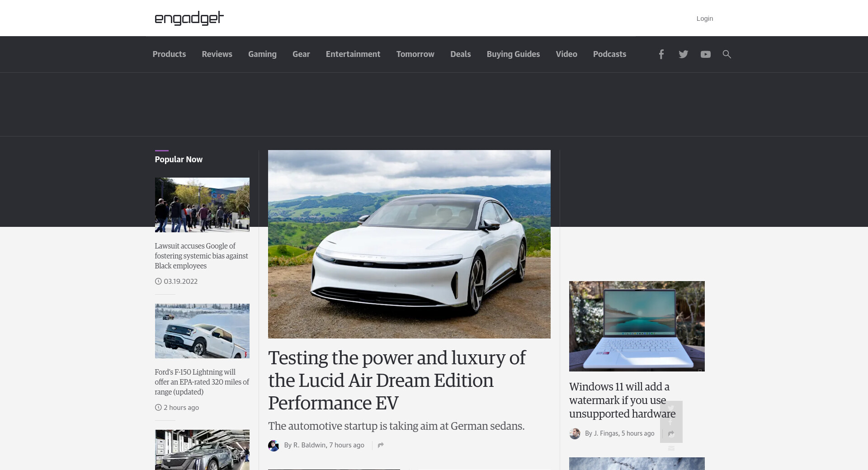Click the Engadget logo
Screen dimensions: 868x470
pos(189,18)
